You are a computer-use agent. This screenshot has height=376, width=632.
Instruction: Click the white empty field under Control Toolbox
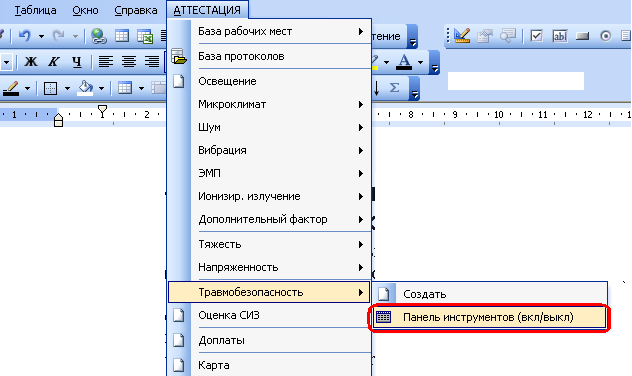click(x=516, y=81)
